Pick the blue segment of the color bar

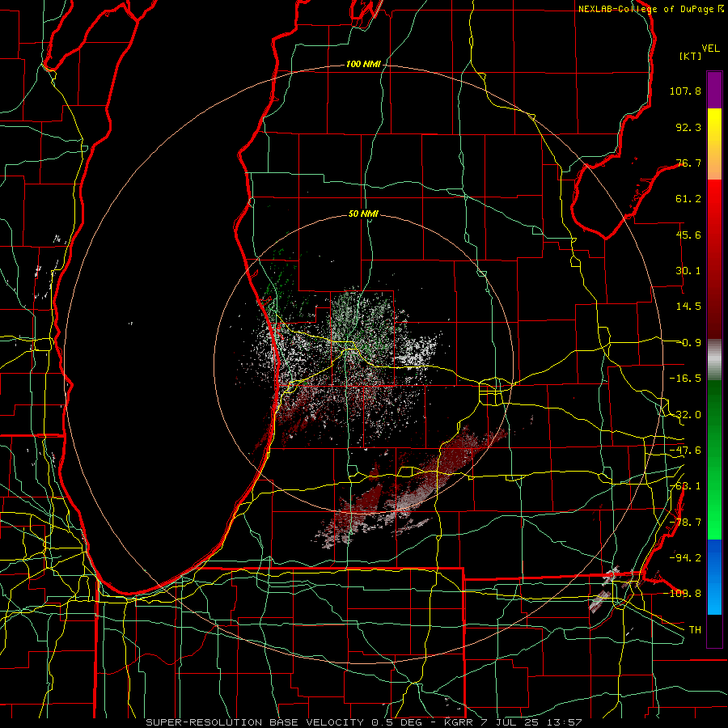click(x=714, y=577)
